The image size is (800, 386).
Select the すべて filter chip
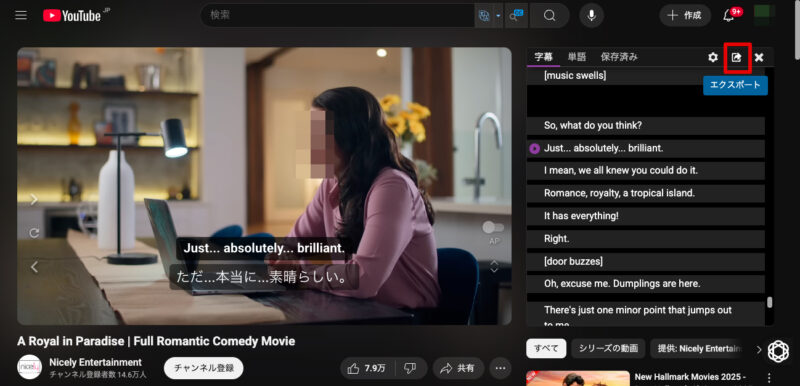click(546, 349)
